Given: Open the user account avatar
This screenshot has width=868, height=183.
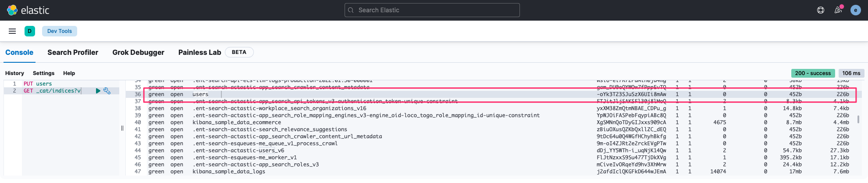Looking at the screenshot, I should [x=856, y=10].
